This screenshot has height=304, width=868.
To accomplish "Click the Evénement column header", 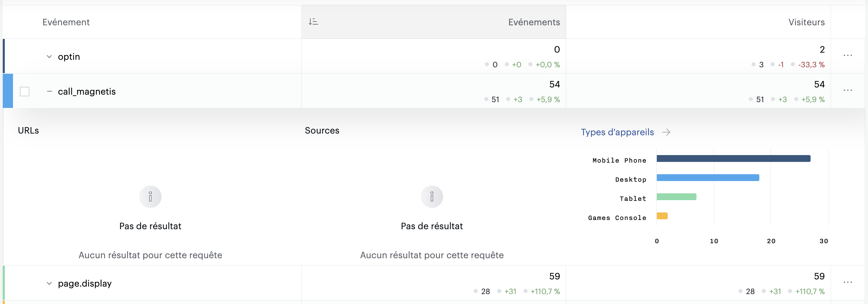I will tap(66, 22).
